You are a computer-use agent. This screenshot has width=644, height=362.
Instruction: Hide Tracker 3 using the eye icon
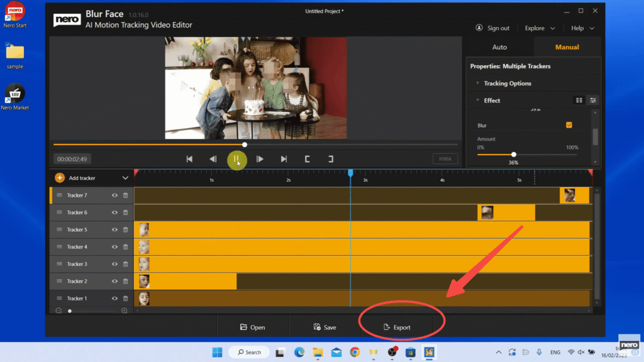click(114, 265)
